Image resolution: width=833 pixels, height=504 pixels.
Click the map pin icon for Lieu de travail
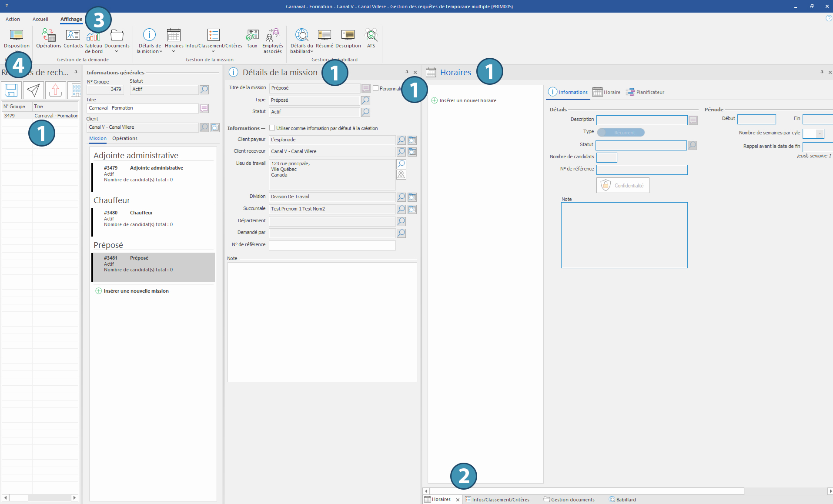point(401,175)
